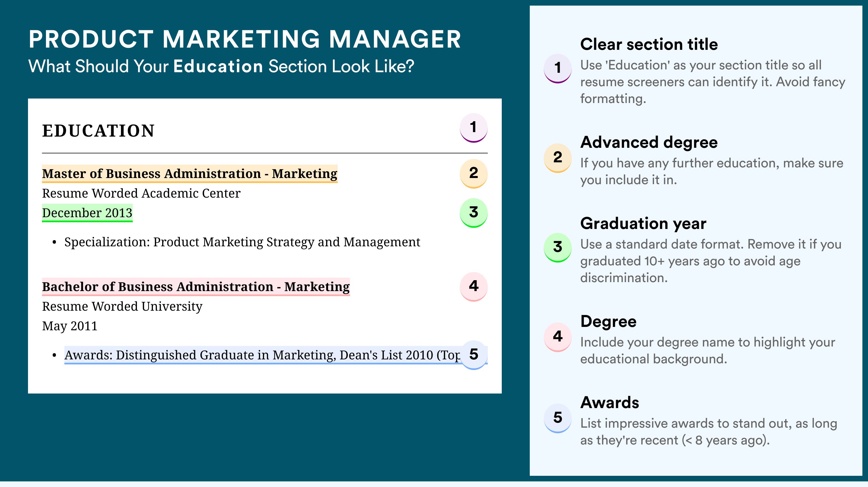This screenshot has height=487, width=868.
Task: Click the Graduation year heading
Action: (x=643, y=223)
